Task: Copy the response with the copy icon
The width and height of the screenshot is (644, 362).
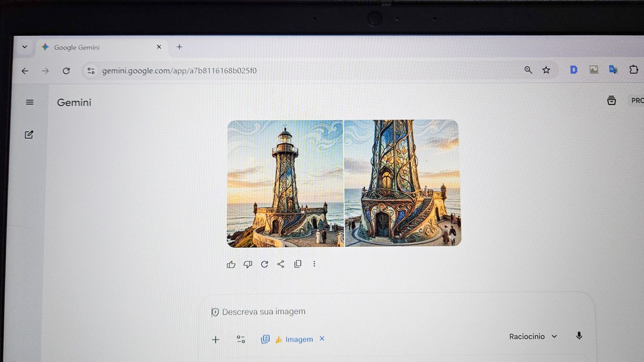Action: click(x=298, y=264)
